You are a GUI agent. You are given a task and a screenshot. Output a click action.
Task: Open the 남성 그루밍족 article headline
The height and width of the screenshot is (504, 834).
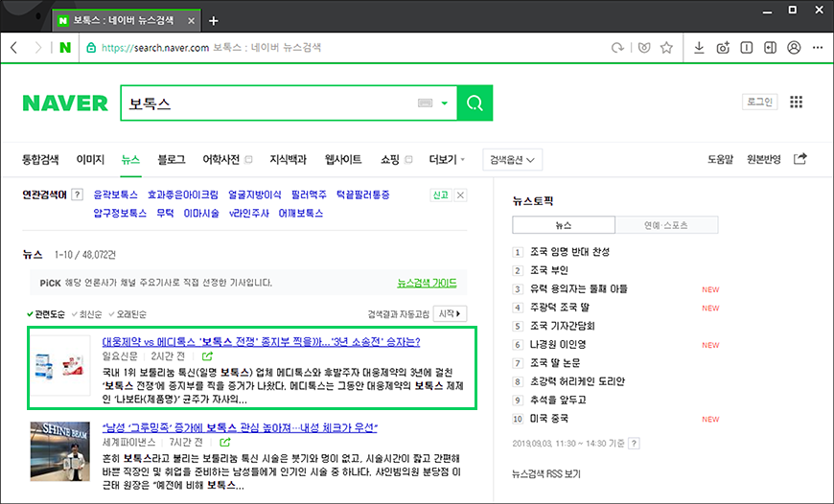pos(240,428)
